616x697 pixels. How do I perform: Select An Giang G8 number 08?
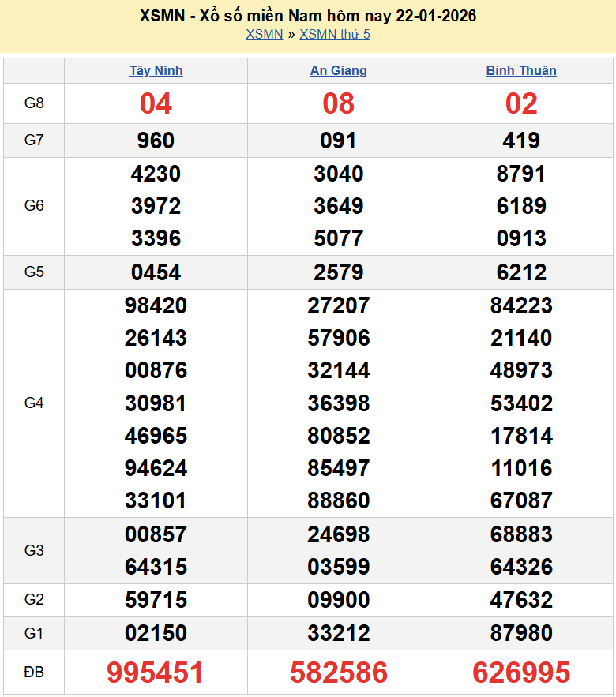(x=339, y=103)
